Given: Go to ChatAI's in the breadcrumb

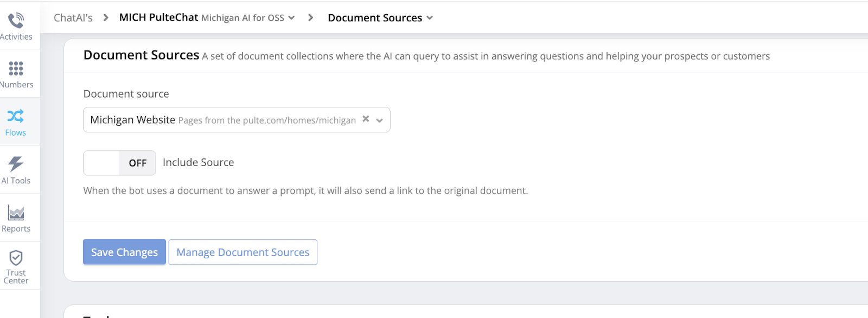Looking at the screenshot, I should [73, 18].
